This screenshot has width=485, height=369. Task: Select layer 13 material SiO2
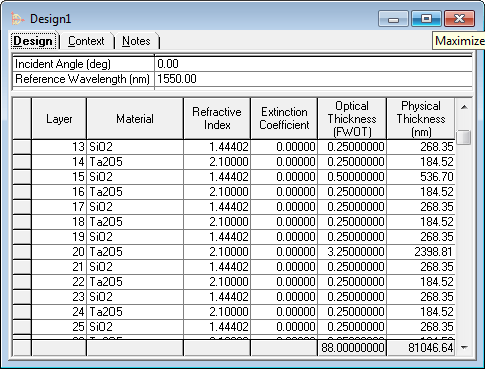[135, 147]
